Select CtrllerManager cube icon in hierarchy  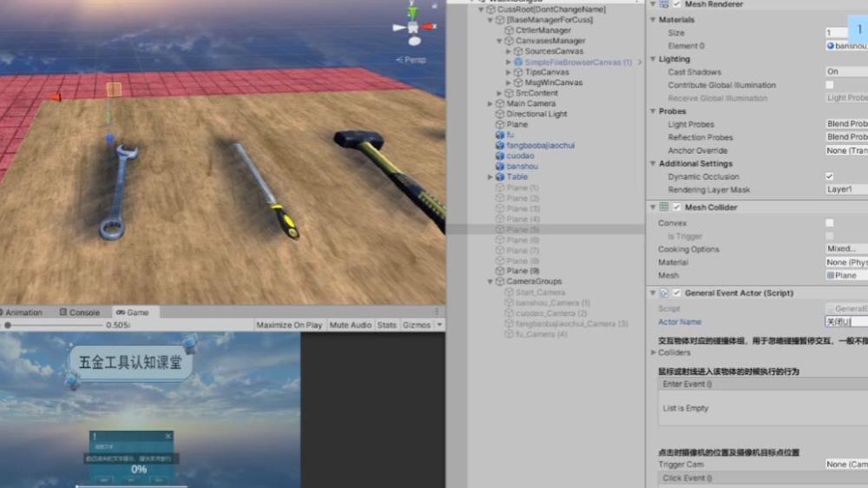pos(509,30)
